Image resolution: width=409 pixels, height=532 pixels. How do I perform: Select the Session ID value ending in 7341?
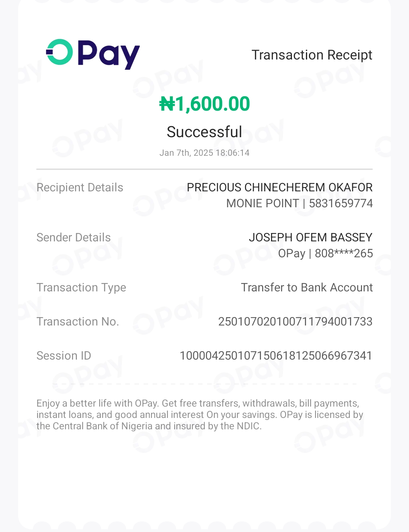point(276,356)
